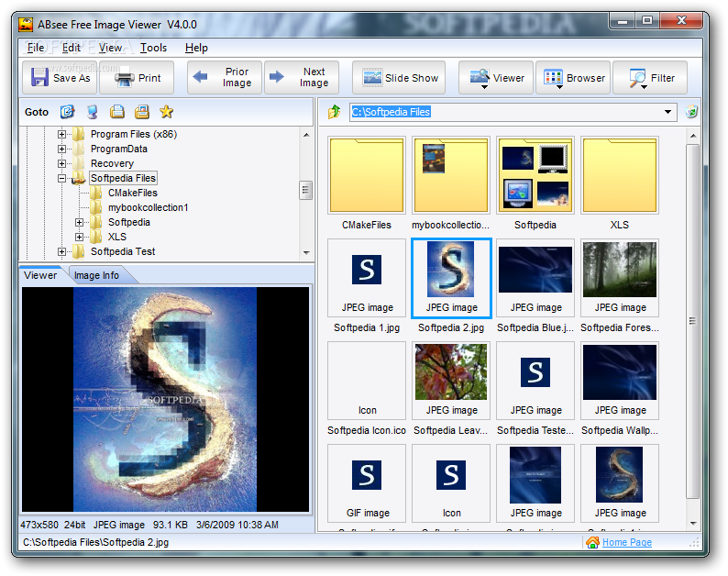
Task: Click the Goto computer icon
Action: [x=92, y=112]
